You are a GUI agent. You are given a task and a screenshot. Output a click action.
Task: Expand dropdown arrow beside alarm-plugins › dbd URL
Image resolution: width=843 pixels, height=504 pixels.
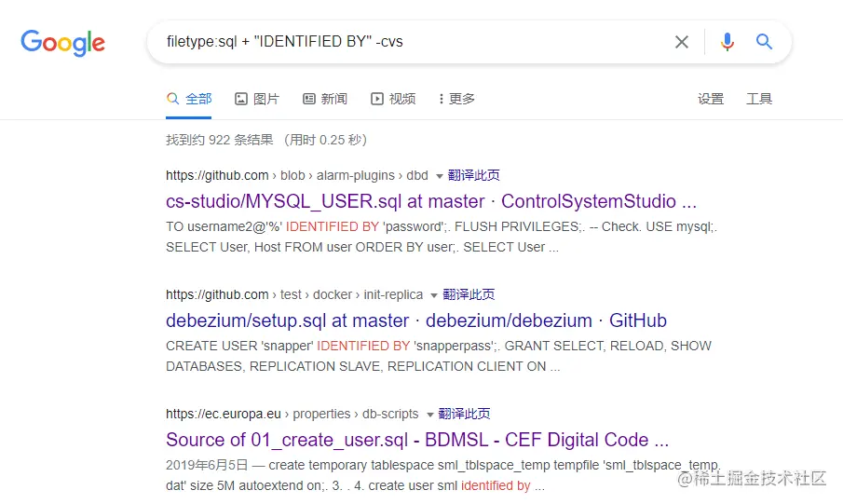point(440,176)
